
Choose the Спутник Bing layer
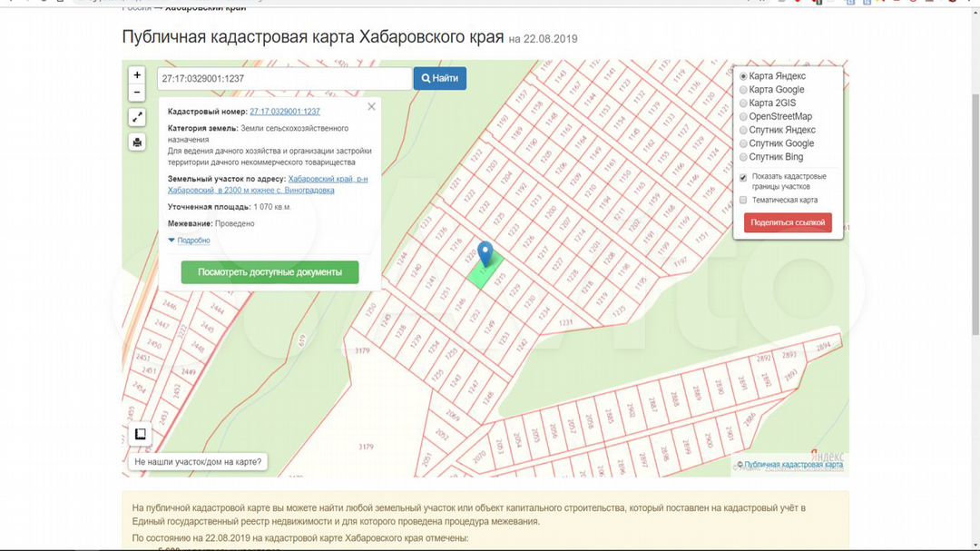(744, 157)
